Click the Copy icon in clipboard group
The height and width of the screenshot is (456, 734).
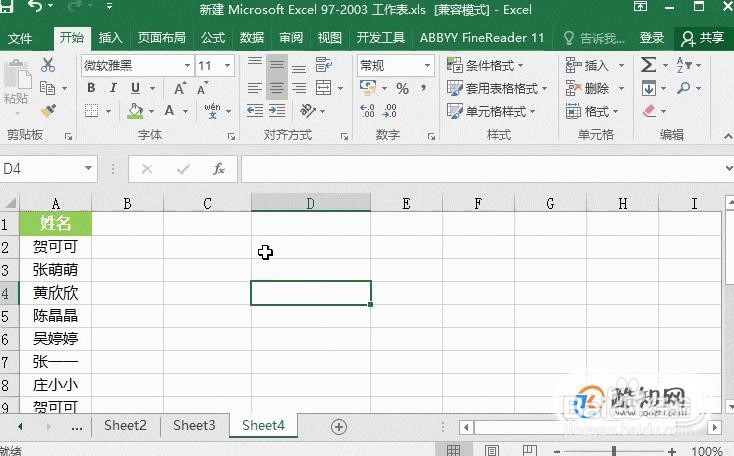(x=47, y=88)
